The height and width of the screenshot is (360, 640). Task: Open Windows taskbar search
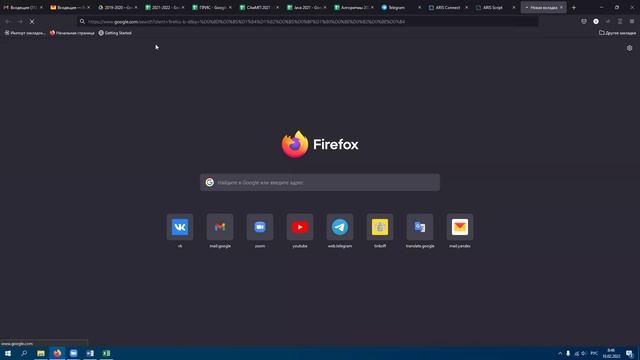[24, 353]
